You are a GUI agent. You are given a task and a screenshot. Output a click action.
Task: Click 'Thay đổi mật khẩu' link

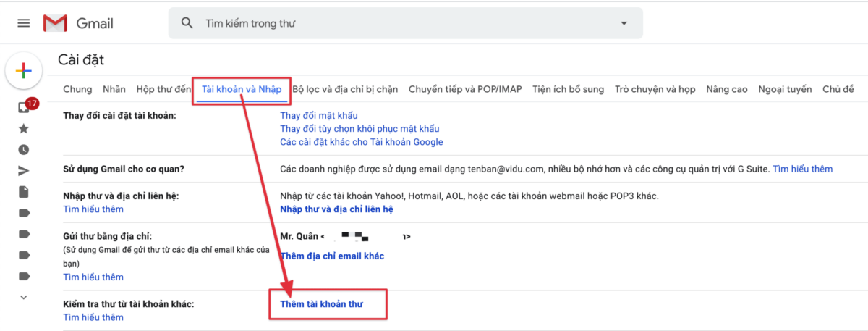point(318,116)
